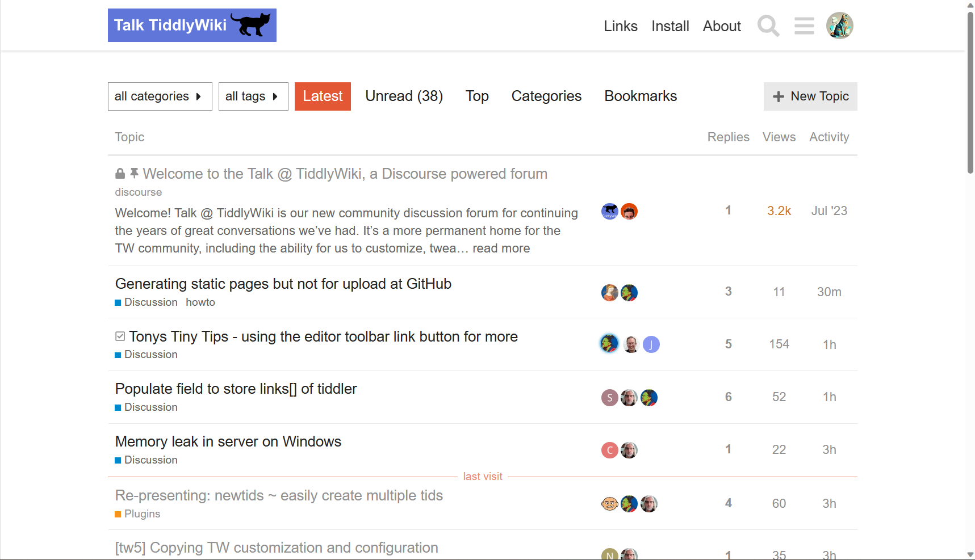Open Welcome to the Talk @ TiddlyWiki topic
Image resolution: width=975 pixels, height=560 pixels.
click(345, 174)
